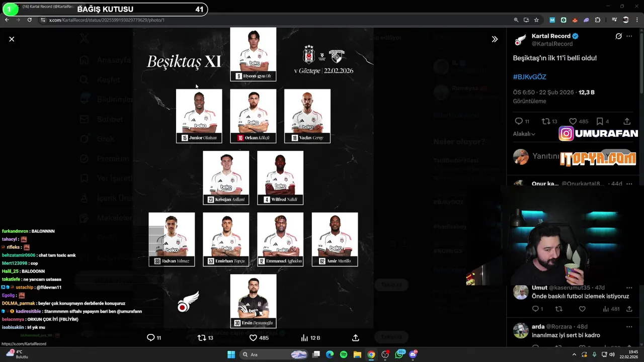
Task: Collapse the side panel with double-chevron icon
Action: [x=495, y=39]
